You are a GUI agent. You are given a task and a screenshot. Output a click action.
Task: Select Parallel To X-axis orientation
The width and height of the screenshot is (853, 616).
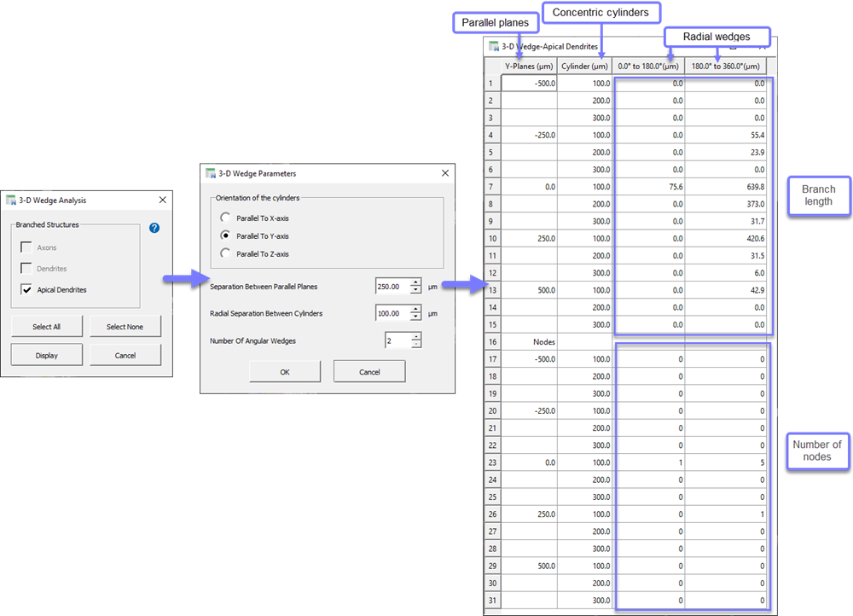[225, 218]
